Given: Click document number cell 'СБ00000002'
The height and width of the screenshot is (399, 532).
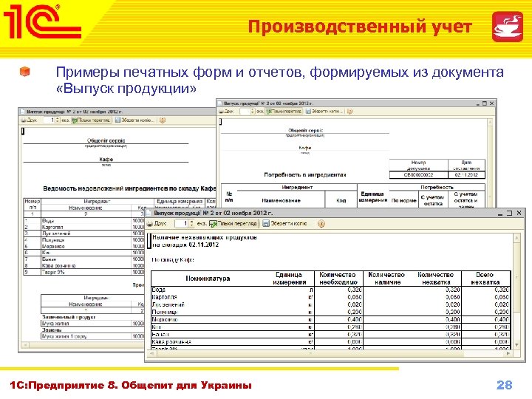Looking at the screenshot, I should point(418,175).
